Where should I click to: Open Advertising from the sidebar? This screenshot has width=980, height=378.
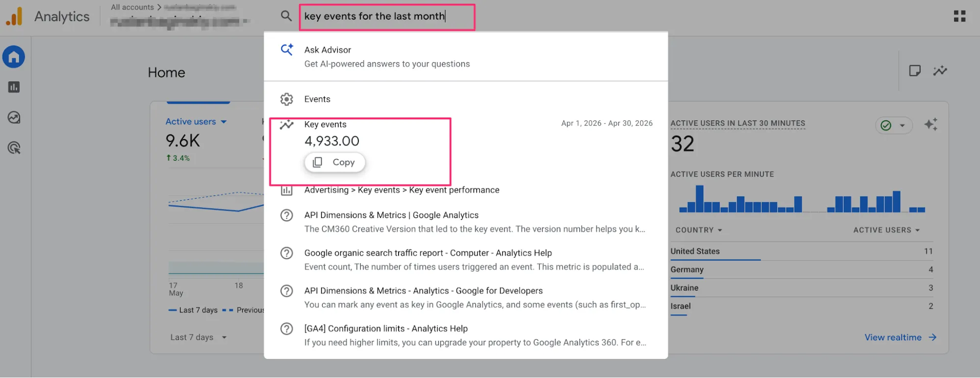point(14,148)
